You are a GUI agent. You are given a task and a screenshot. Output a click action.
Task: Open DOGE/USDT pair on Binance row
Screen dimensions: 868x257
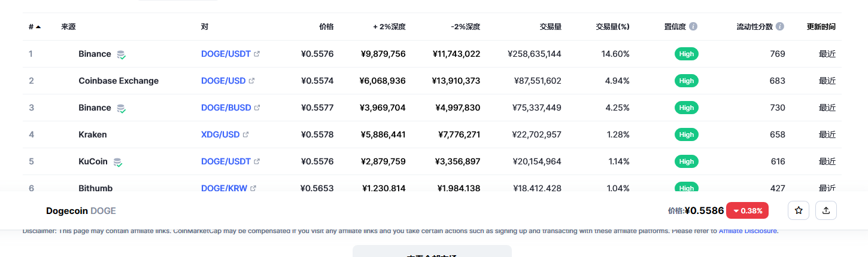225,54
